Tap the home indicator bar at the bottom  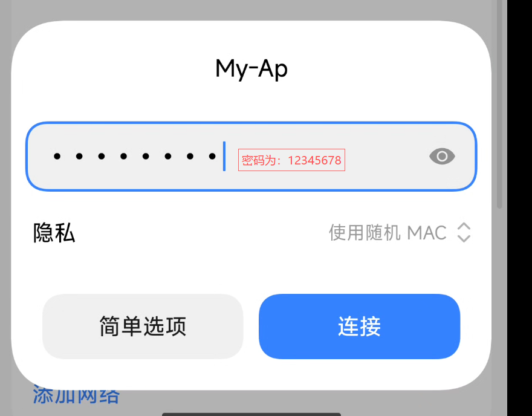251,414
